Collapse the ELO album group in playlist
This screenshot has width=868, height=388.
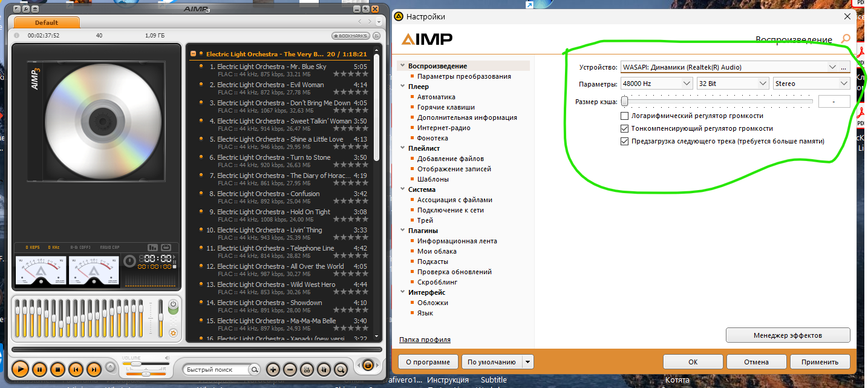[x=193, y=54]
